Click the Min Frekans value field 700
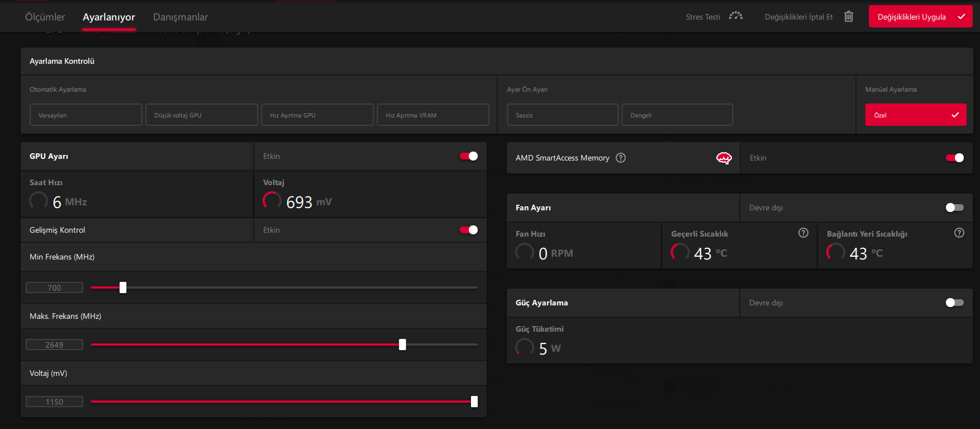 point(54,287)
